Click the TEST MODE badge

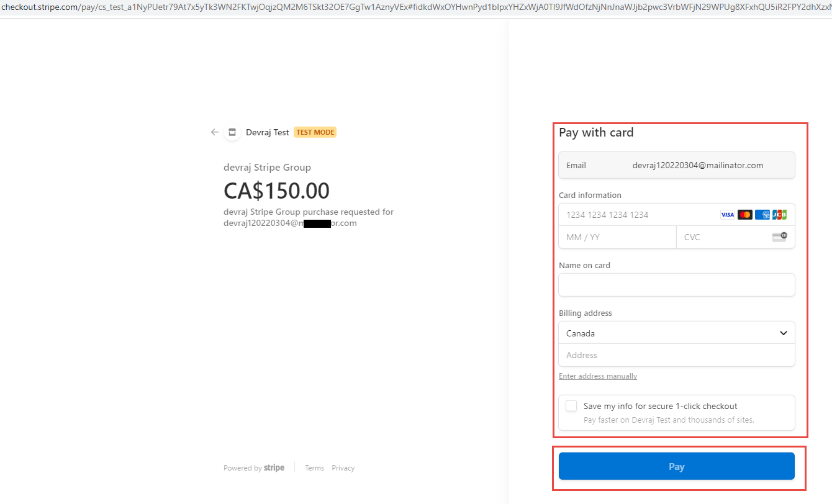[315, 132]
